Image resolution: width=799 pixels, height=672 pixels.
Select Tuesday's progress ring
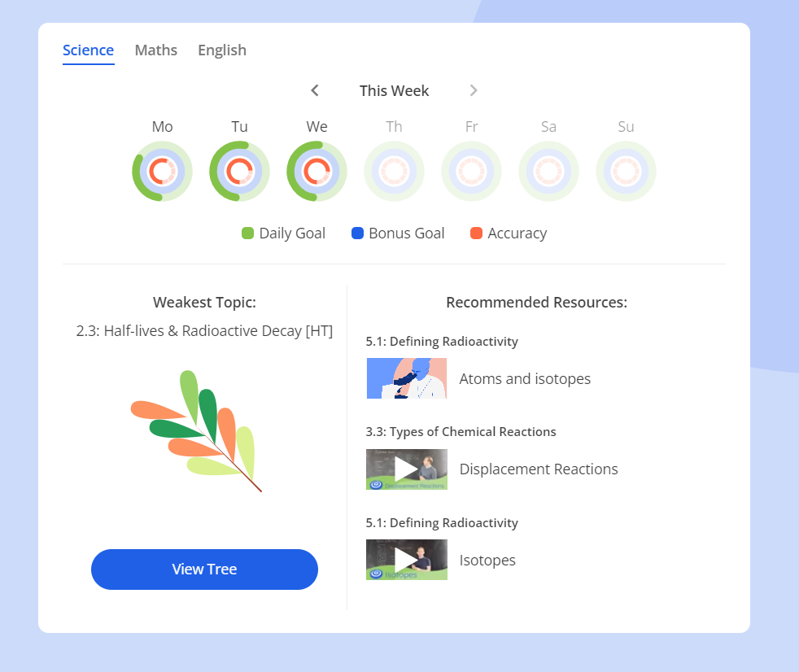pos(239,171)
